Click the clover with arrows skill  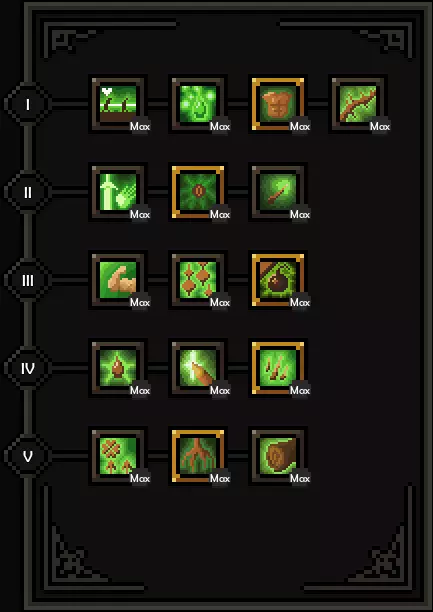click(118, 456)
